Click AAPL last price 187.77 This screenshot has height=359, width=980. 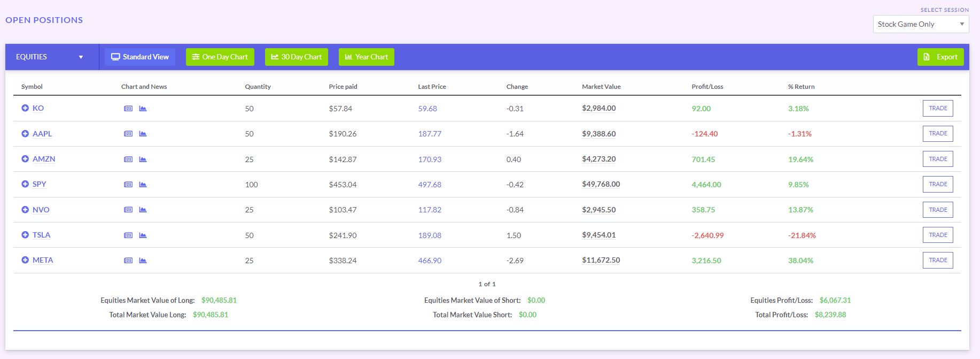click(x=430, y=134)
